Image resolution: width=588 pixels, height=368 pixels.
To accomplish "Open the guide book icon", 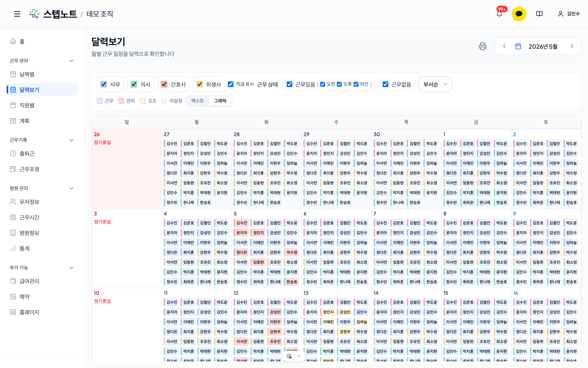I will pos(539,14).
